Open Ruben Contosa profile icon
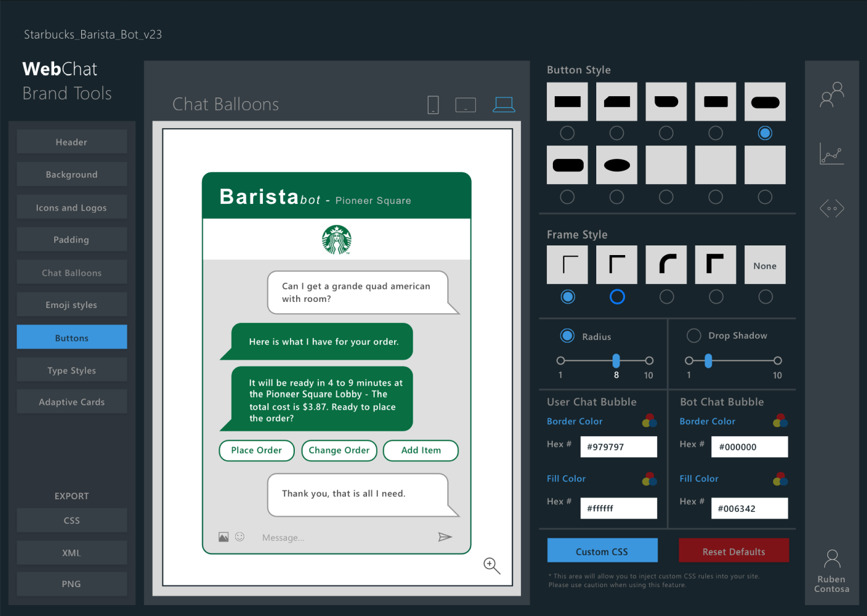This screenshot has width=867, height=616. [x=832, y=559]
